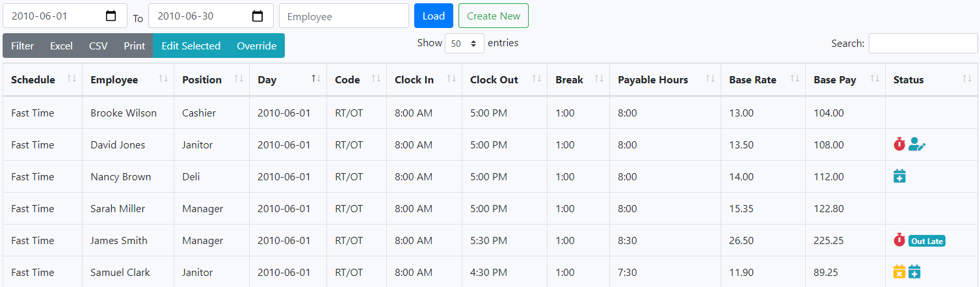Click red stopwatch icon in James Smith row
This screenshot has width=980, height=287.
(899, 240)
